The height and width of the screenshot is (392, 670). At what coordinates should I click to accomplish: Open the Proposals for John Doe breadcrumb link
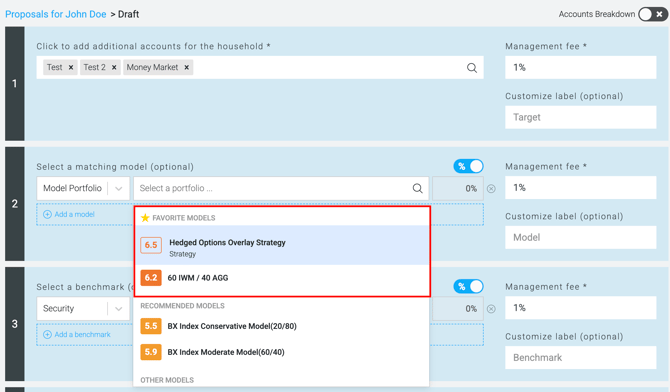[56, 14]
